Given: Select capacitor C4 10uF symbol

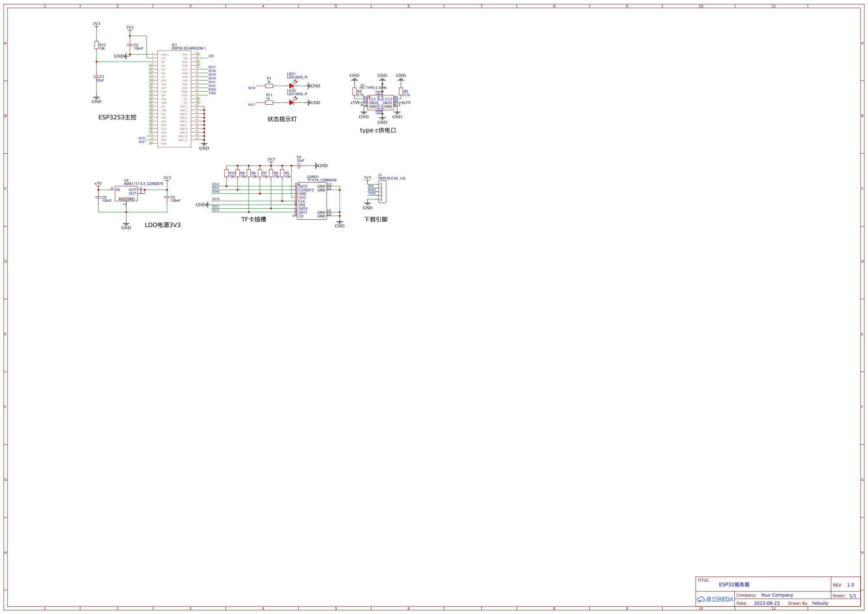Looking at the screenshot, I should pyautogui.click(x=298, y=166).
